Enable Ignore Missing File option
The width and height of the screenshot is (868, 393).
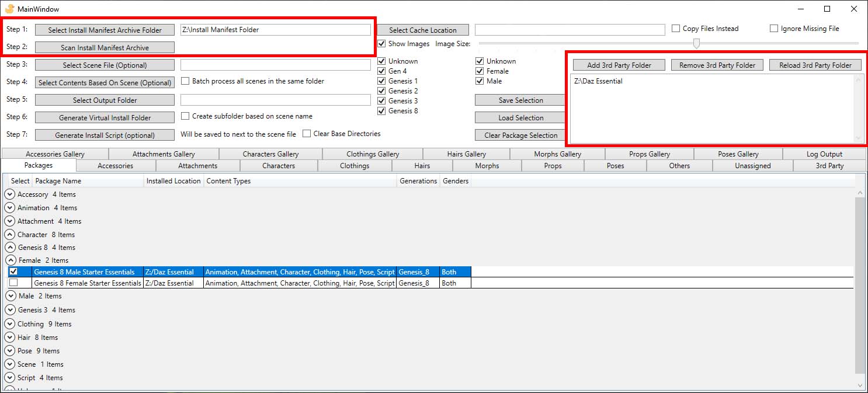(x=774, y=28)
